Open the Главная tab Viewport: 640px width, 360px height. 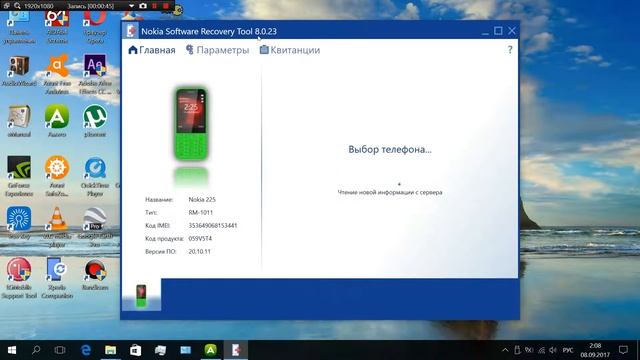tap(152, 50)
